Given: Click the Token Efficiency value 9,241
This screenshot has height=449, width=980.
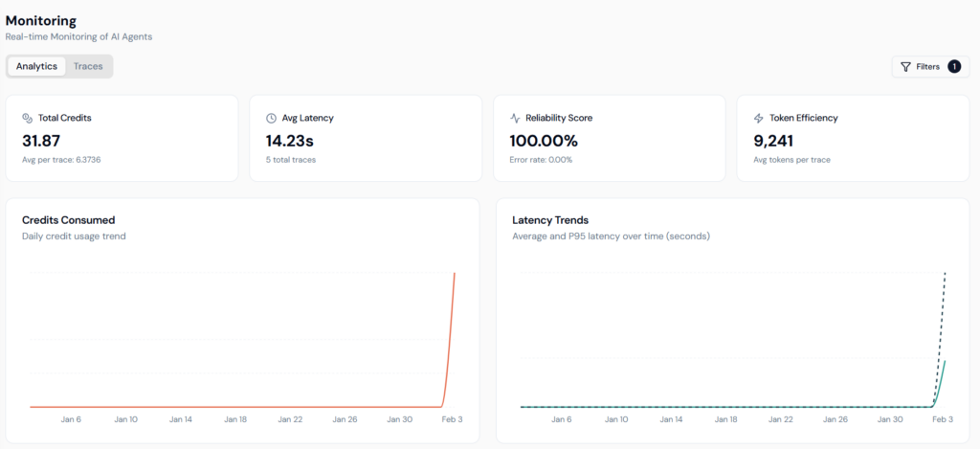Looking at the screenshot, I should pyautogui.click(x=773, y=140).
